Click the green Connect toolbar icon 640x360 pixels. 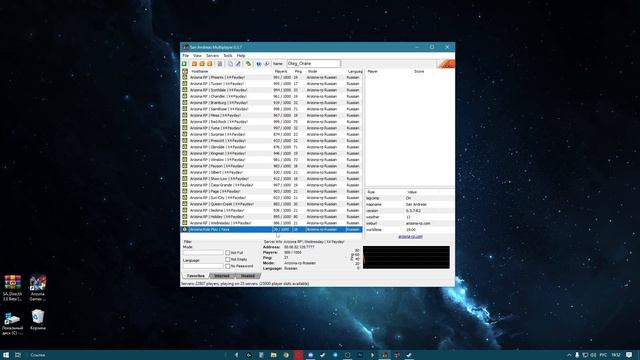tap(184, 64)
